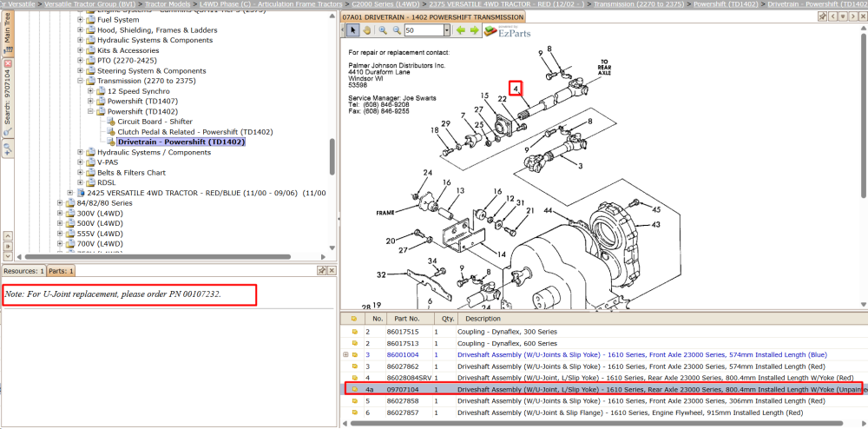This screenshot has width=868, height=429.
Task: Click the Fuel System folder icon
Action: click(x=91, y=20)
